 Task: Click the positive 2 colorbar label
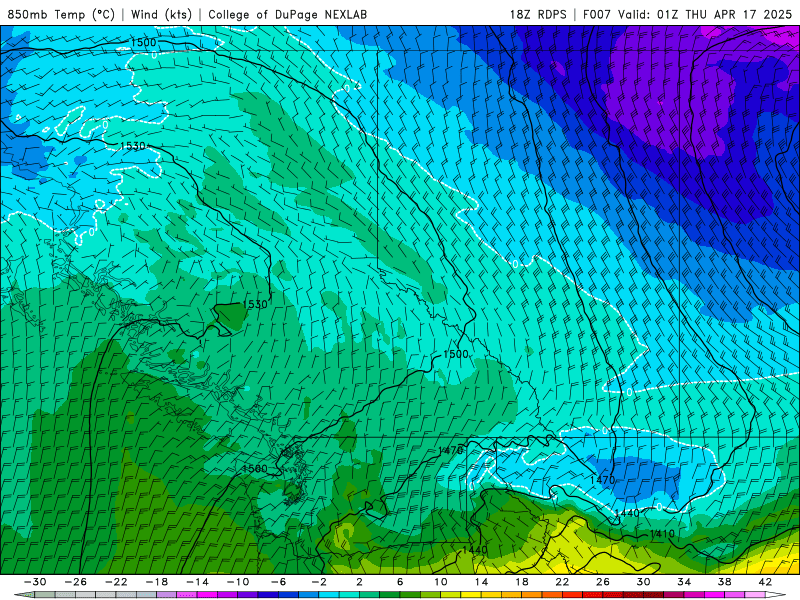click(359, 582)
